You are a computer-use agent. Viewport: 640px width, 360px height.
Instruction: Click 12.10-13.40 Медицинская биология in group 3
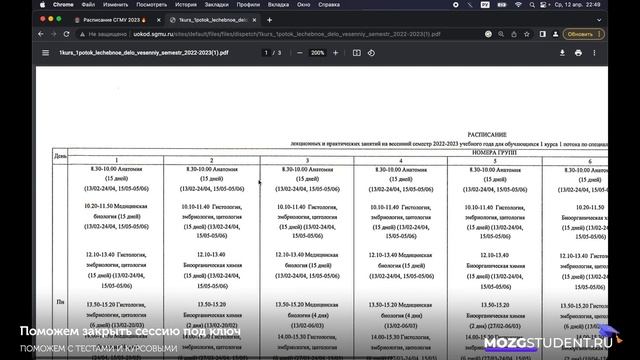click(x=307, y=260)
